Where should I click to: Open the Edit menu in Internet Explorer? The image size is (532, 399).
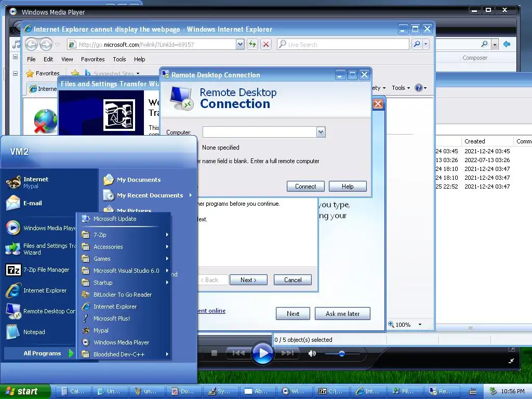[48, 59]
